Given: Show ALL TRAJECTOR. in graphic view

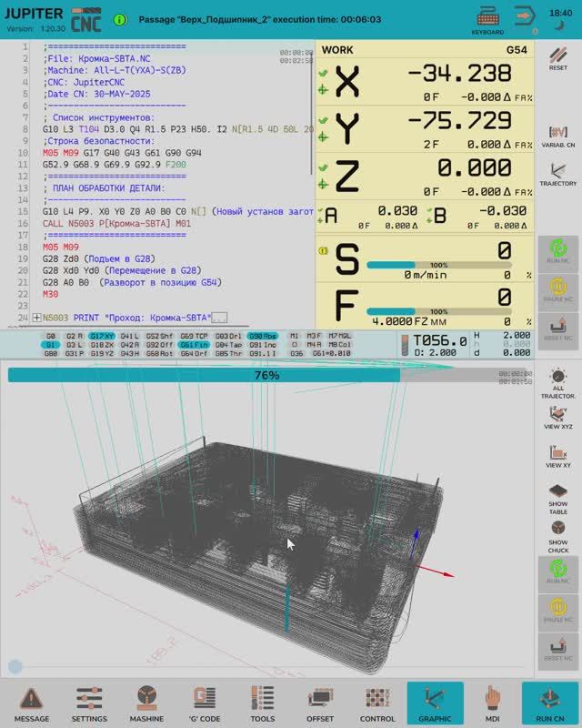Looking at the screenshot, I should coord(557,384).
